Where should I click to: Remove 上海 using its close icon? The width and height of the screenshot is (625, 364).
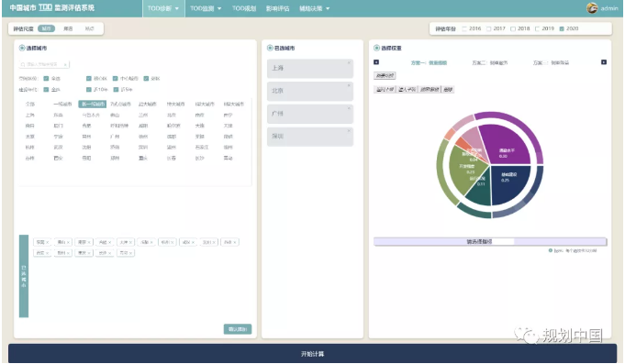(349, 62)
